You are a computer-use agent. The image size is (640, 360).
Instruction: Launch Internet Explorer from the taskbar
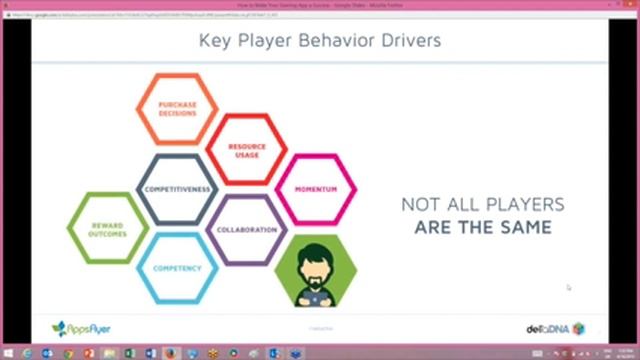pos(27,353)
